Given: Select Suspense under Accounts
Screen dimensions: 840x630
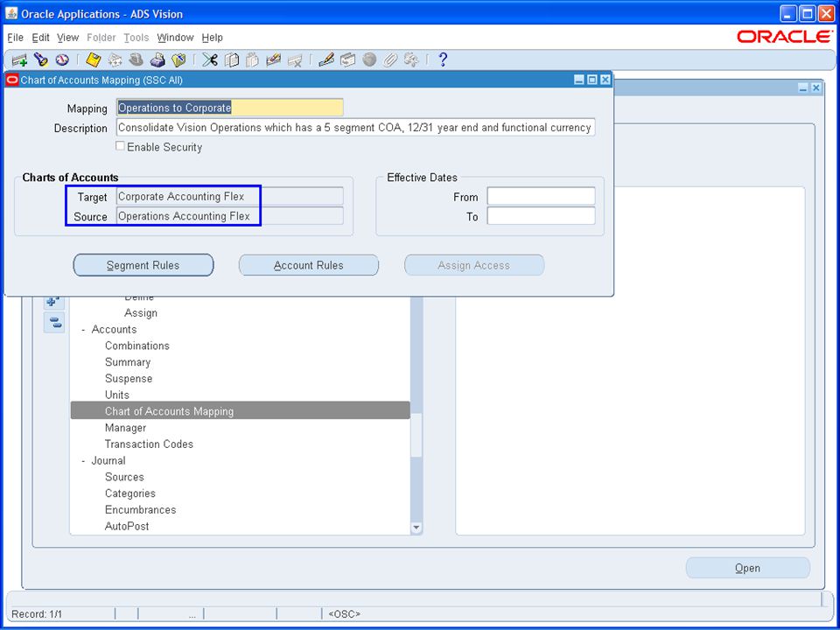Looking at the screenshot, I should coord(129,379).
